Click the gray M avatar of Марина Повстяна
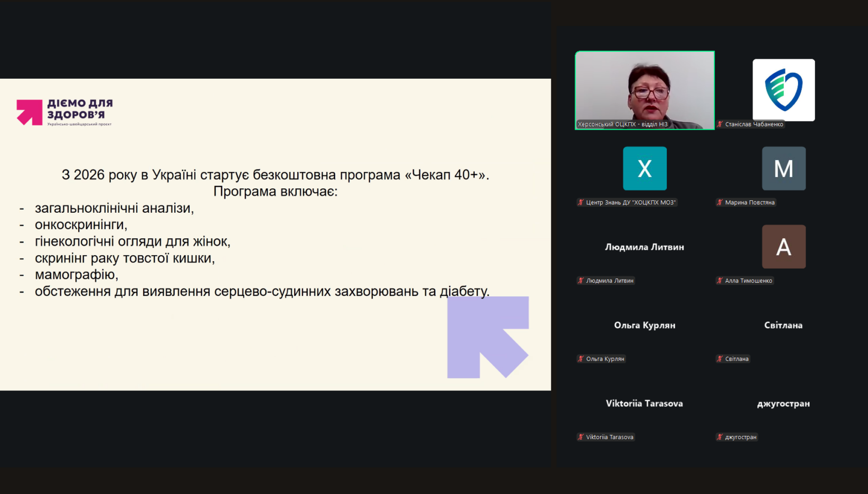This screenshot has width=868, height=494. (783, 168)
